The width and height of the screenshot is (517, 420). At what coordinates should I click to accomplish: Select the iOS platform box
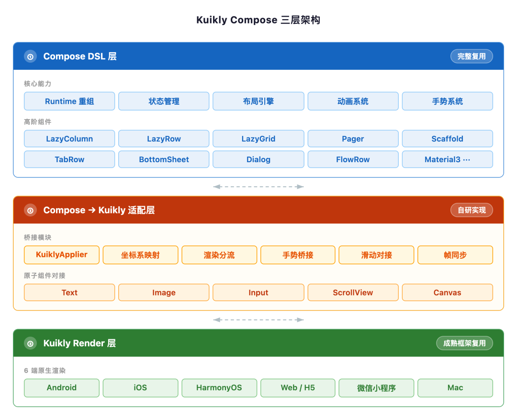[140, 388]
